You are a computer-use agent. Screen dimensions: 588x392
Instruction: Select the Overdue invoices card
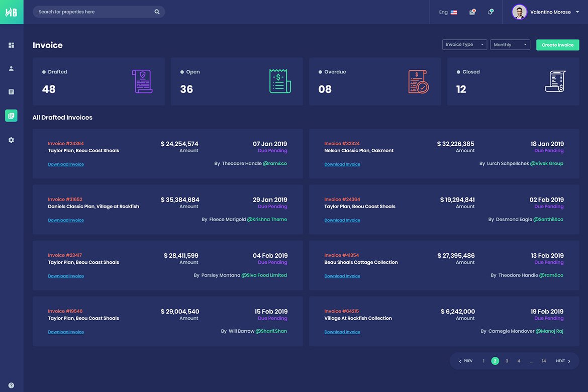point(374,81)
